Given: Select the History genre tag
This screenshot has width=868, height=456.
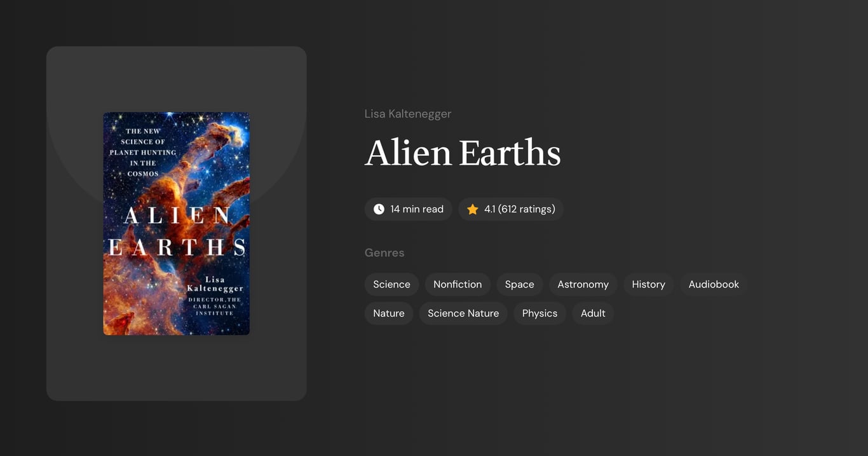Looking at the screenshot, I should pyautogui.click(x=648, y=284).
